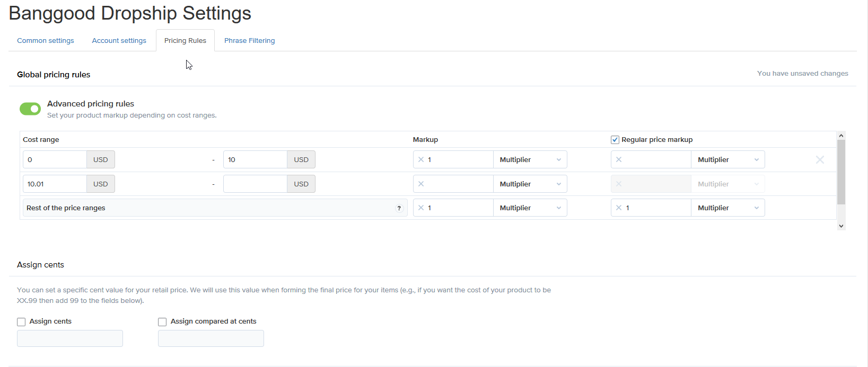868x367 pixels.
Task: Click the Assign compared at cents value field
Action: pos(211,338)
